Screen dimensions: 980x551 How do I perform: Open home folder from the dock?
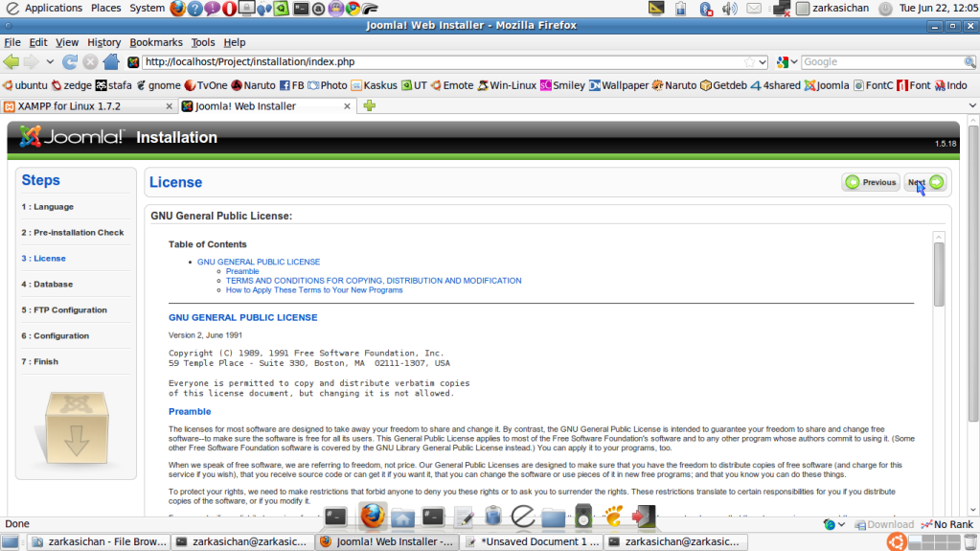coord(402,517)
